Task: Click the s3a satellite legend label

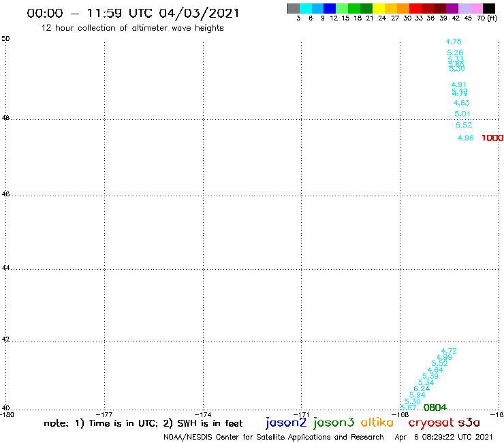Action: [469, 423]
